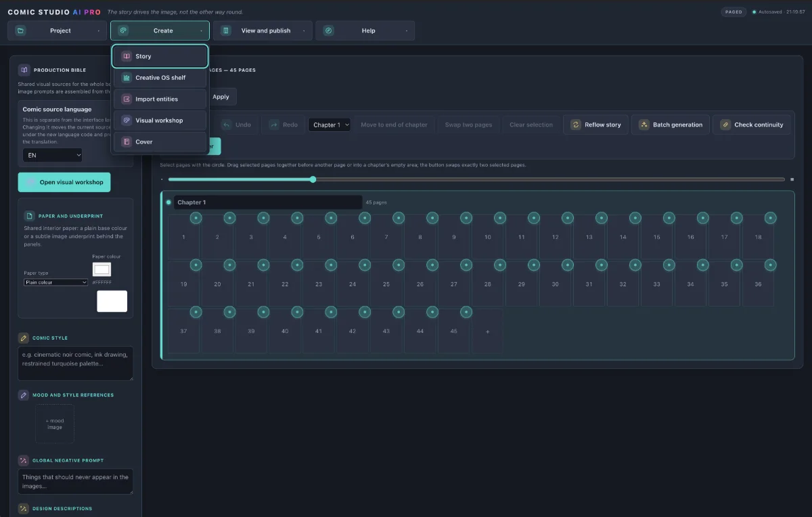Open the Paper type Plain colour dropdown
The width and height of the screenshot is (812, 517).
(56, 282)
